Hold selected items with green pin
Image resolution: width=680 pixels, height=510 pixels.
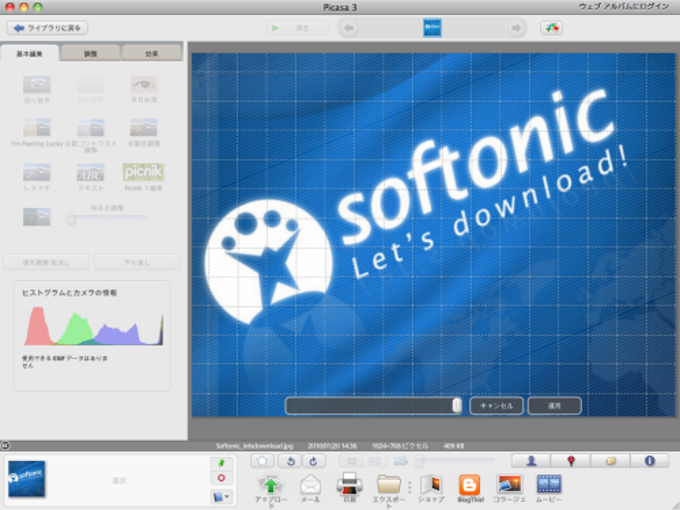[x=222, y=463]
